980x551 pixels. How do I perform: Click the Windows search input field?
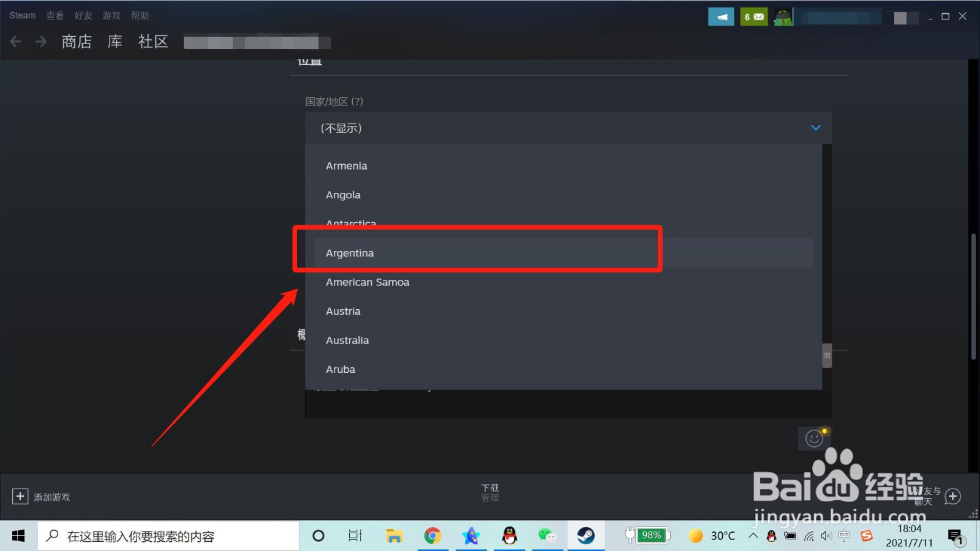tap(165, 536)
